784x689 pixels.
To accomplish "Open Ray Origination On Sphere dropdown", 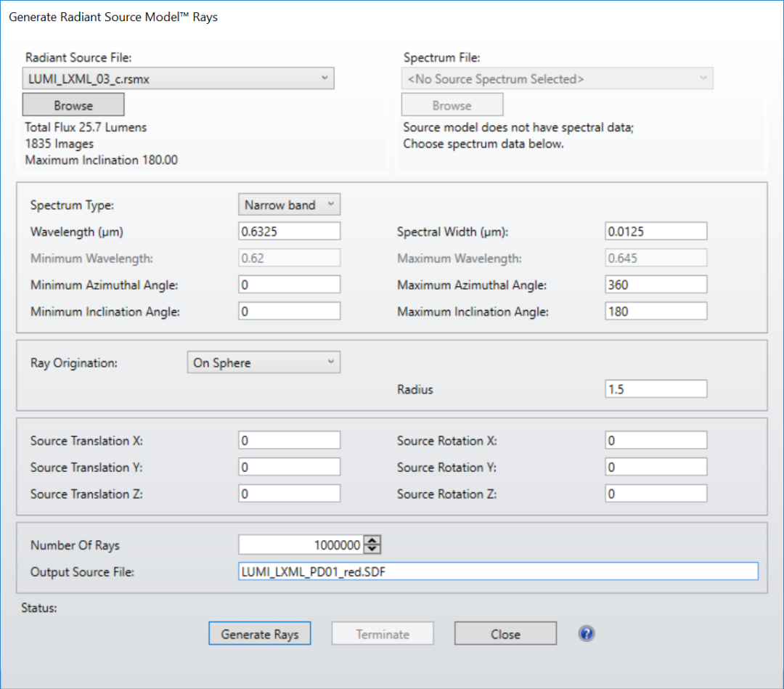I will 264,362.
